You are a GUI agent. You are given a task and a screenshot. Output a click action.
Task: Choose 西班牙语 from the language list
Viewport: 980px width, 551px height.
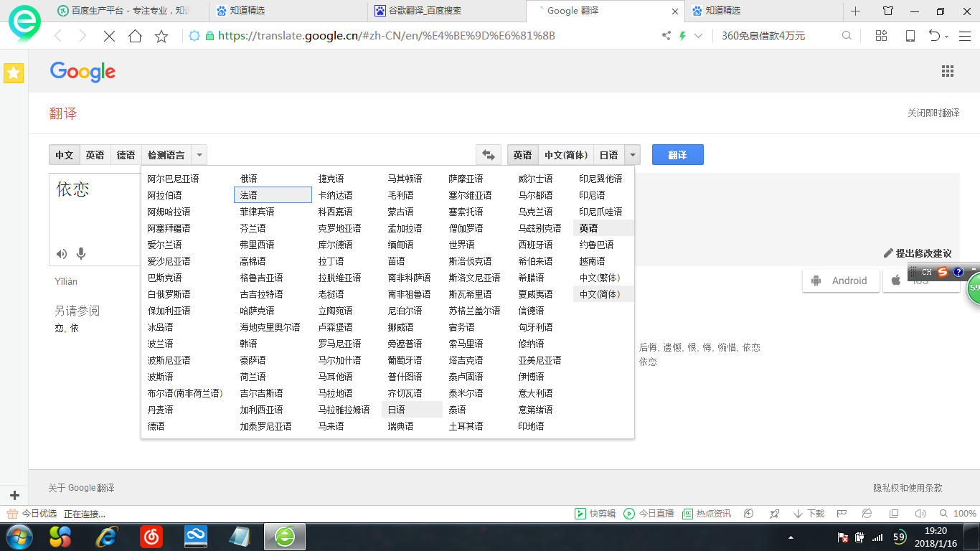[535, 245]
